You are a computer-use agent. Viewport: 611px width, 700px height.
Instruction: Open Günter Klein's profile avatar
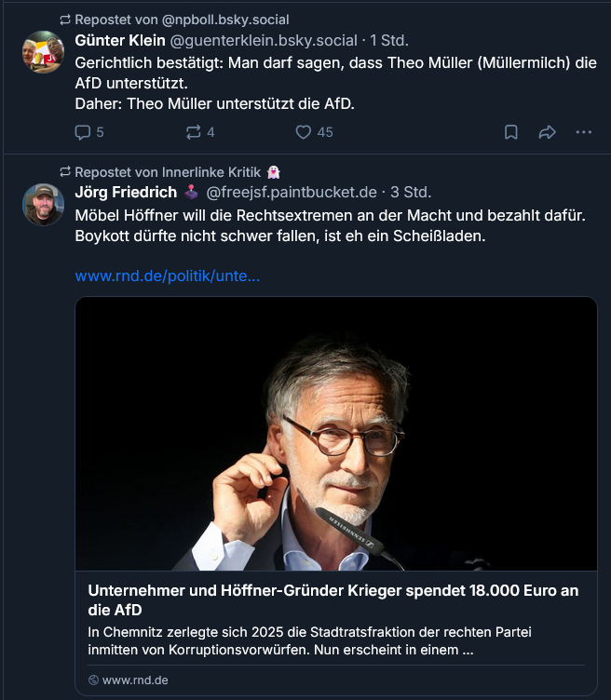[43, 52]
